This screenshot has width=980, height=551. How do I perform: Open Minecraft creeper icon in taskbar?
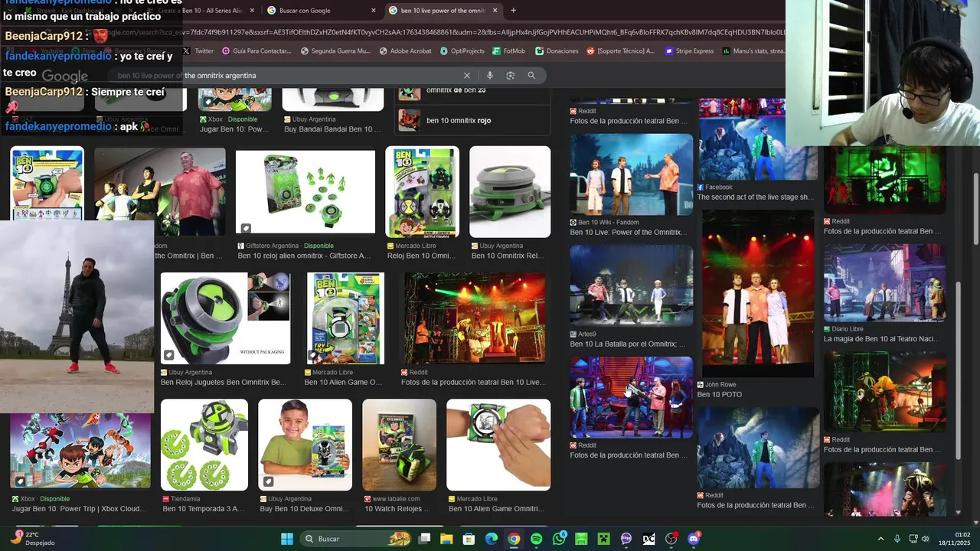pyautogui.click(x=604, y=539)
